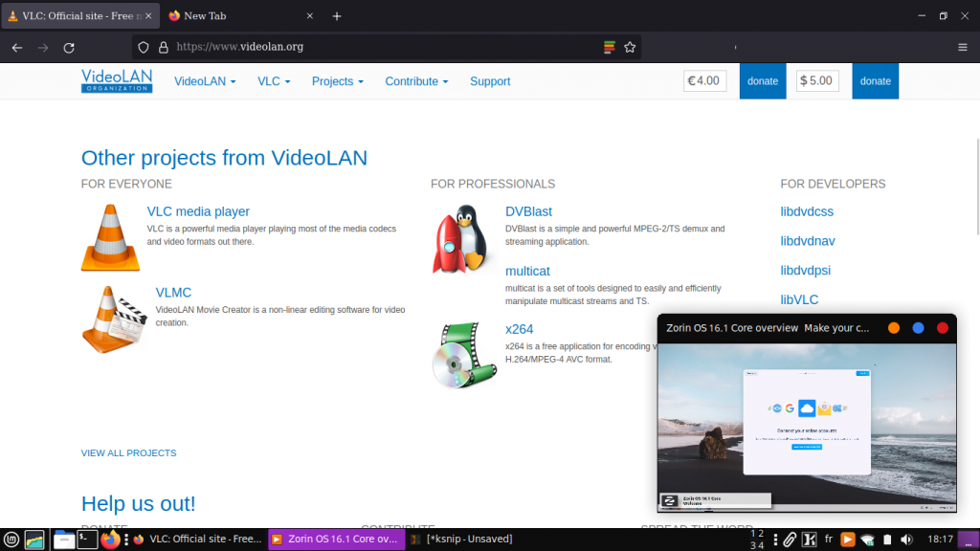Open the Linux Mint start menu

(x=11, y=540)
